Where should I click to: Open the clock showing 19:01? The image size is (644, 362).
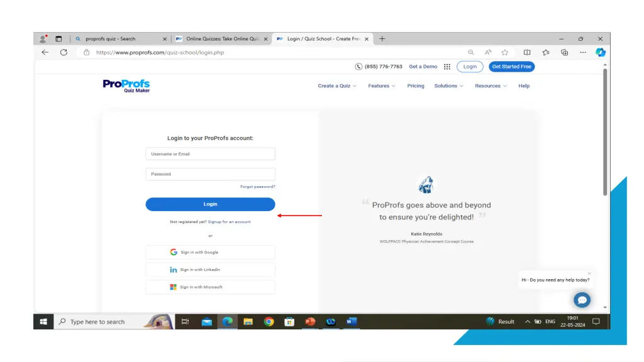point(572,321)
